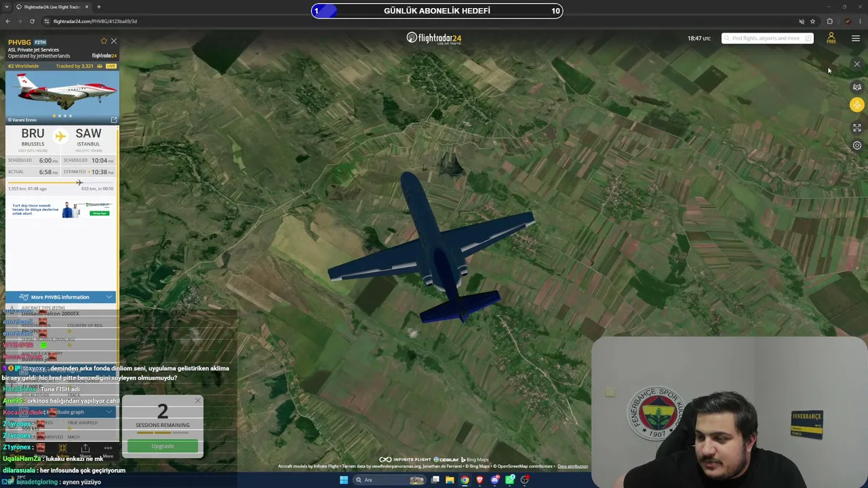This screenshot has height=488, width=868.
Task: Click the SAW Istanbul destination airport
Action: pos(88,137)
